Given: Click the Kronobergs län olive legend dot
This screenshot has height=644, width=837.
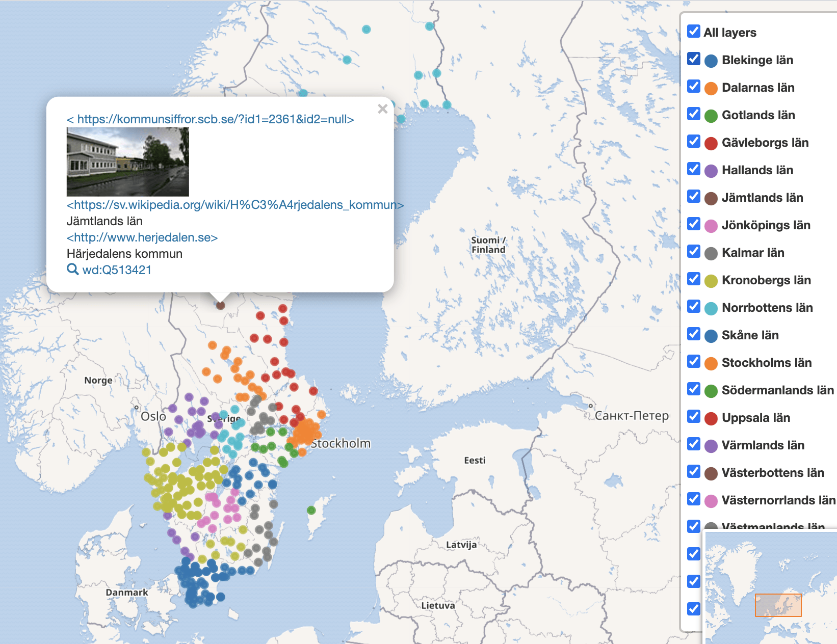Looking at the screenshot, I should tap(711, 281).
